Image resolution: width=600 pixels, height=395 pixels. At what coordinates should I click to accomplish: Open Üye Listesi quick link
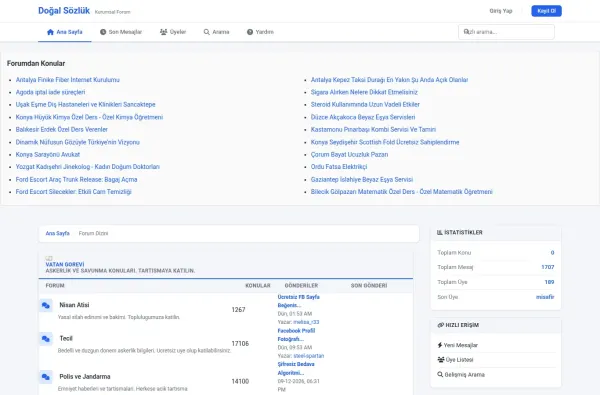click(455, 360)
